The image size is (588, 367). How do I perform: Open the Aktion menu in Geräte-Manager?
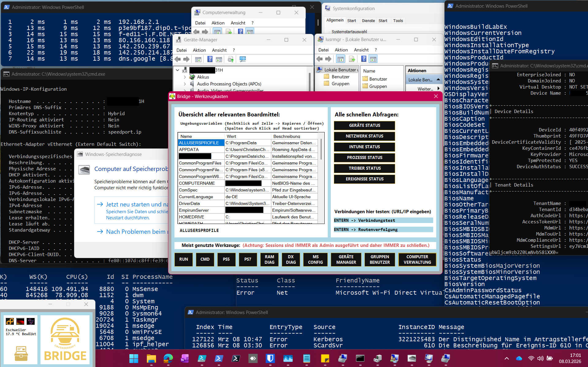[x=199, y=50]
